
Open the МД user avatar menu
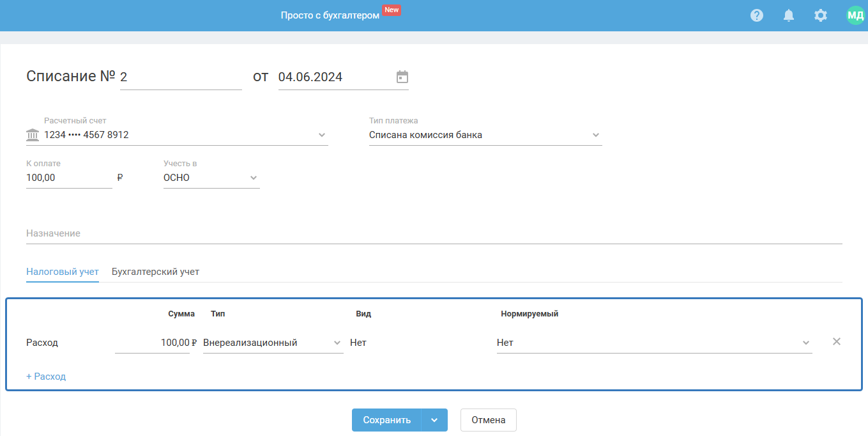[855, 15]
